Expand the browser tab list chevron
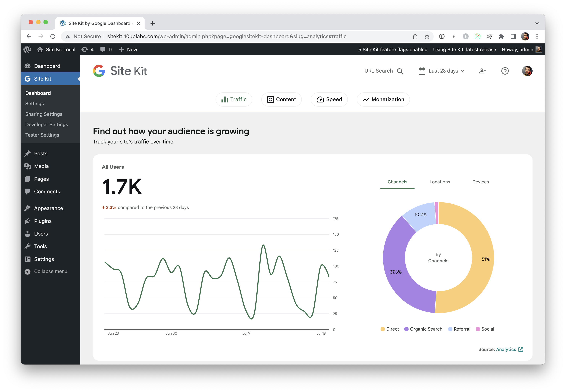The height and width of the screenshot is (392, 566). pyautogui.click(x=537, y=23)
